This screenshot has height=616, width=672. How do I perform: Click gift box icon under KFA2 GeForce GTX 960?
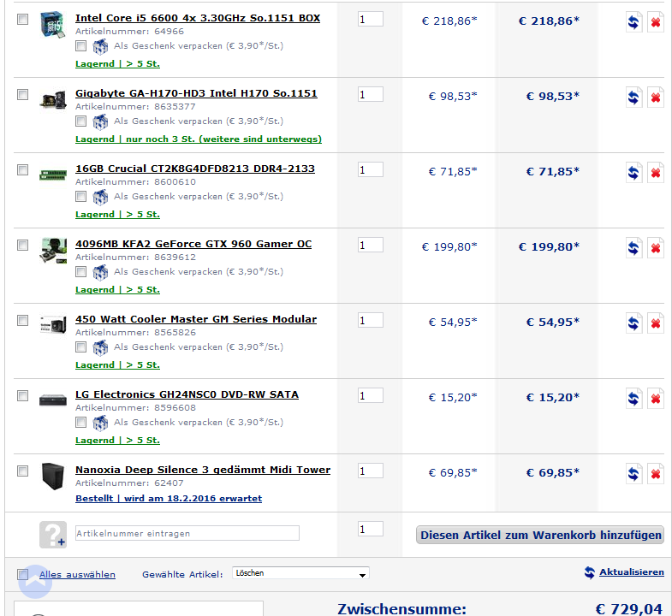pyautogui.click(x=100, y=272)
